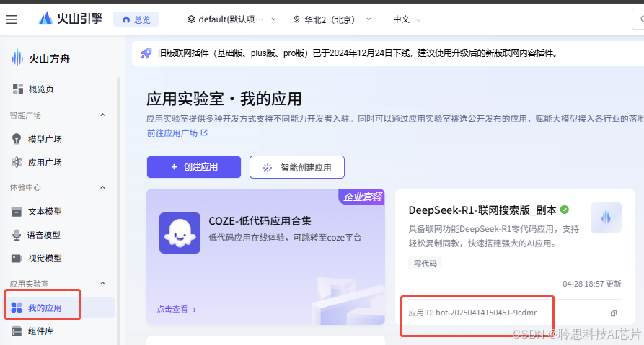Select the 应用ID bot-20250414150451-9cdmr text
Screen dimensions: 644x345
point(472,313)
